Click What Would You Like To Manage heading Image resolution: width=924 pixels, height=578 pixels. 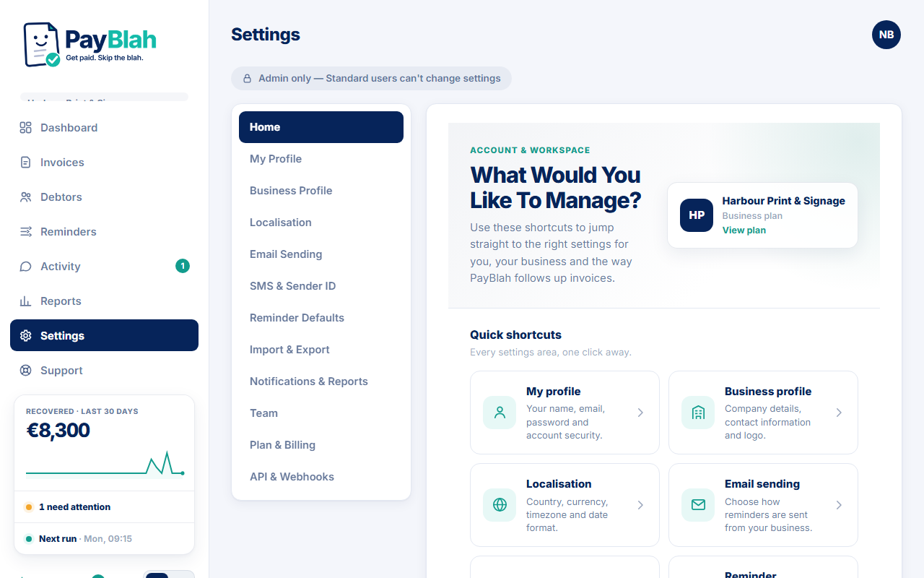(x=555, y=187)
